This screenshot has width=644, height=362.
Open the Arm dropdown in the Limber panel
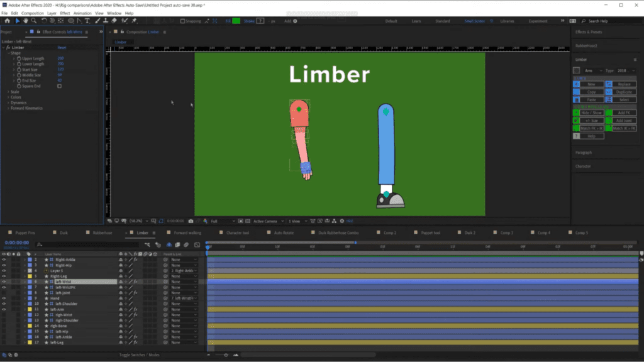point(594,71)
